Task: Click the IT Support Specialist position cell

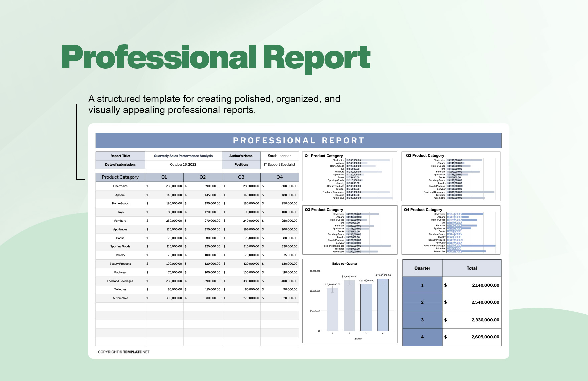Action: (x=280, y=164)
